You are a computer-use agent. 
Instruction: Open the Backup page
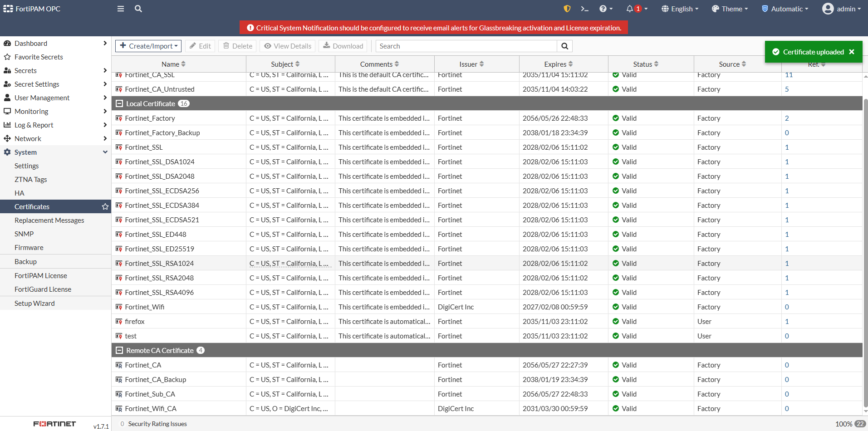click(x=25, y=261)
